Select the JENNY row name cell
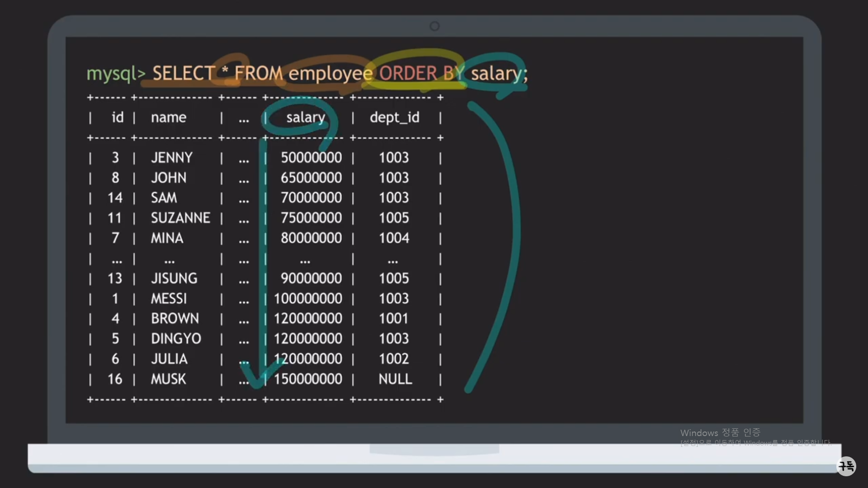Viewport: 868px width, 488px height. (172, 158)
